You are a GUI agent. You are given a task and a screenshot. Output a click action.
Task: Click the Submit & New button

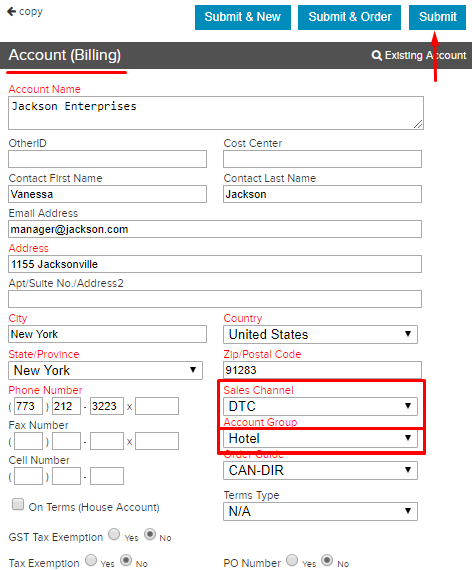point(243,17)
